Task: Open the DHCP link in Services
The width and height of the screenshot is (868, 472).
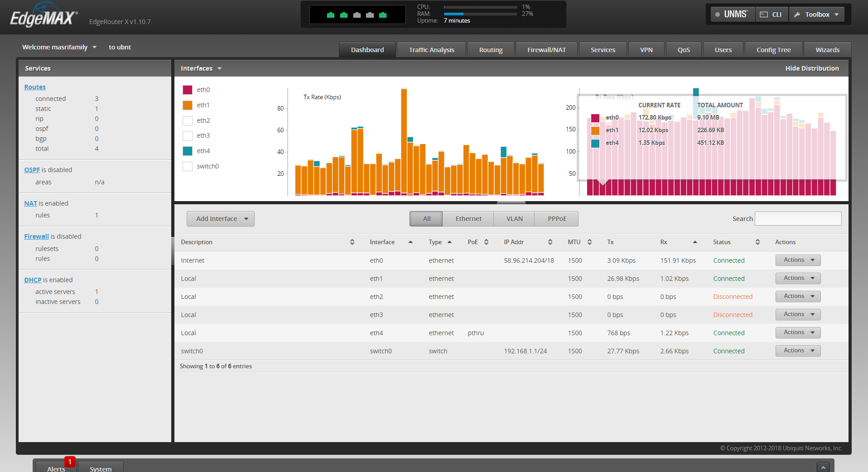Action: coord(33,280)
